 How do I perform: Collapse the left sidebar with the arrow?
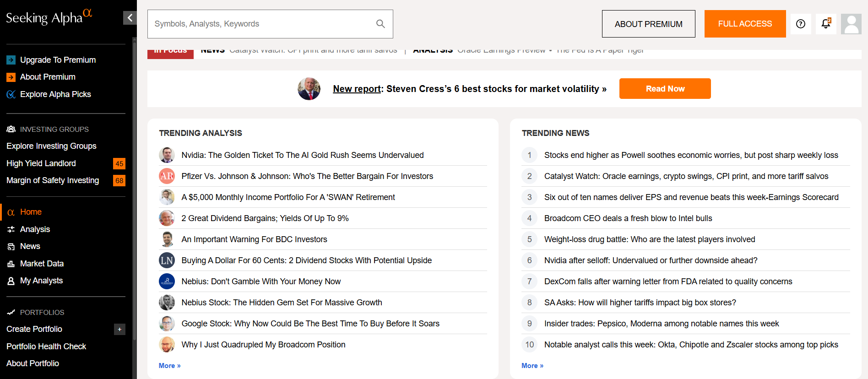coord(130,18)
